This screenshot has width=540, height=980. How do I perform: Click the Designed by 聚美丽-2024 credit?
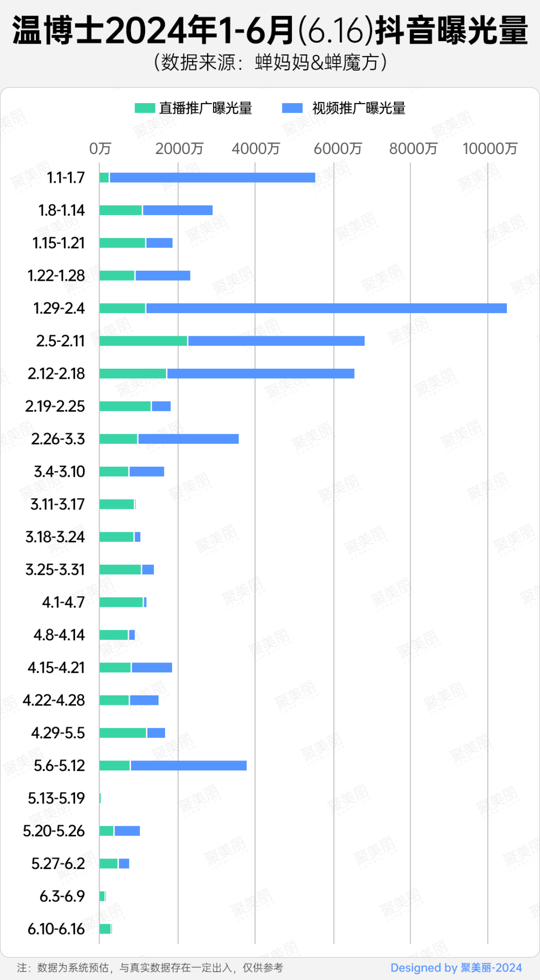coord(455,967)
